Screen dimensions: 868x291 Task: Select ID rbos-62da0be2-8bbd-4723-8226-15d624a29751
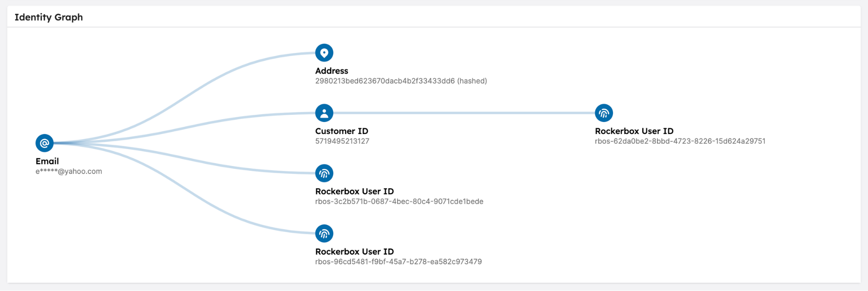pos(680,141)
